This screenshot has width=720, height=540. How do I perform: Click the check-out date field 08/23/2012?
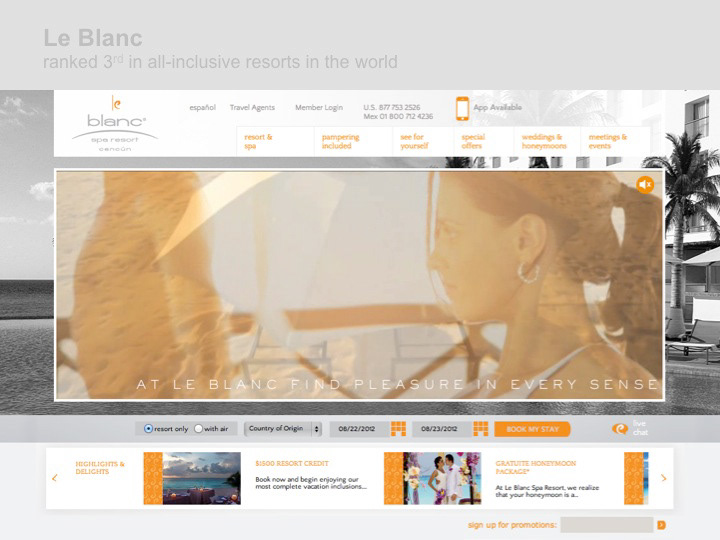(442, 428)
